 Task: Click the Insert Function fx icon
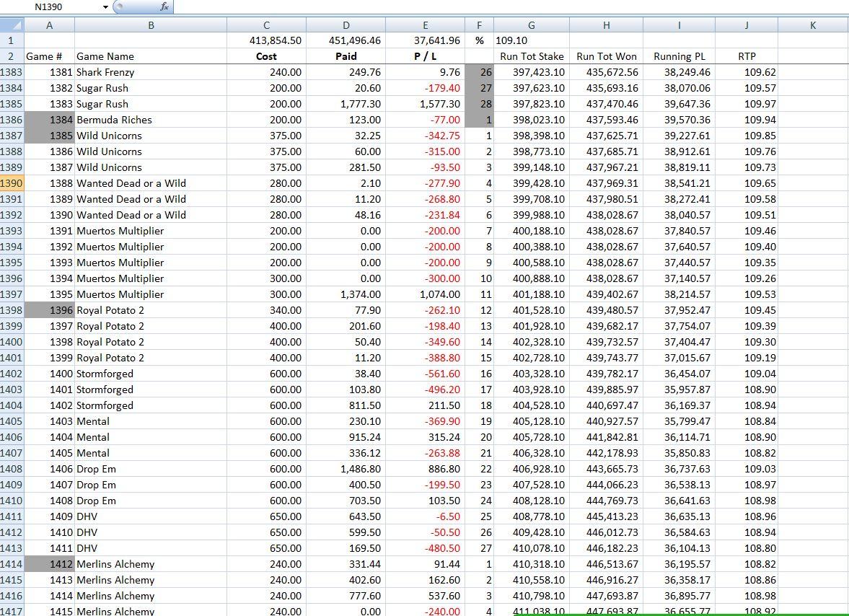point(164,6)
